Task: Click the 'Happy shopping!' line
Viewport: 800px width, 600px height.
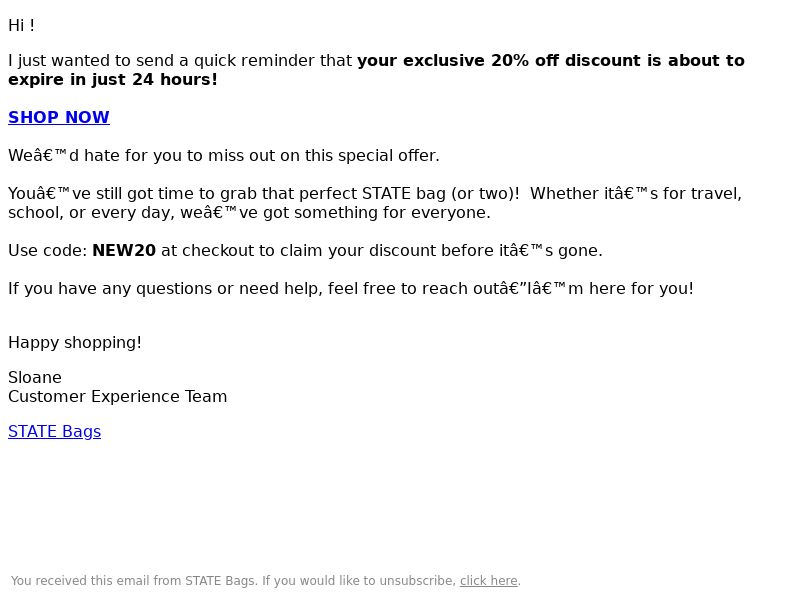Action: click(x=75, y=342)
